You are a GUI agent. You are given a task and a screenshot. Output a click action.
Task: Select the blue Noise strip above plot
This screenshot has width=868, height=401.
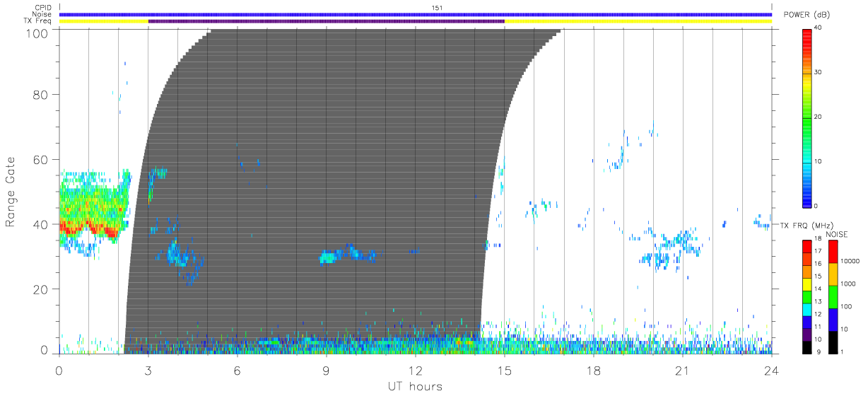[416, 14]
